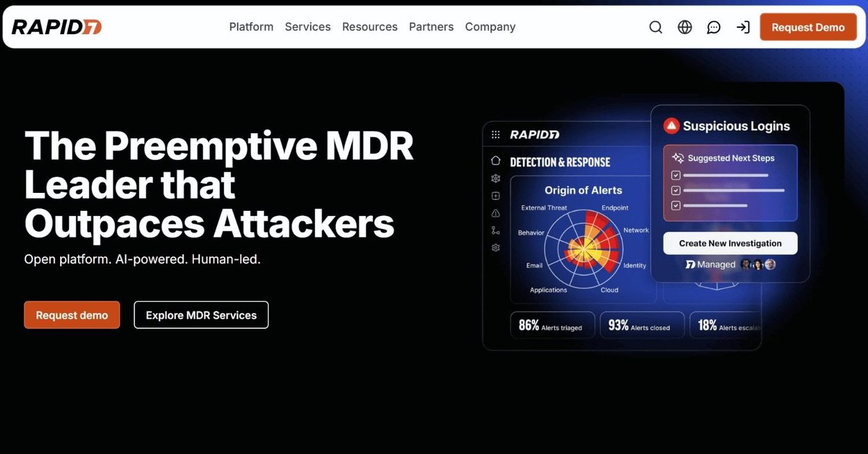Click the Identity chart label

pos(635,265)
